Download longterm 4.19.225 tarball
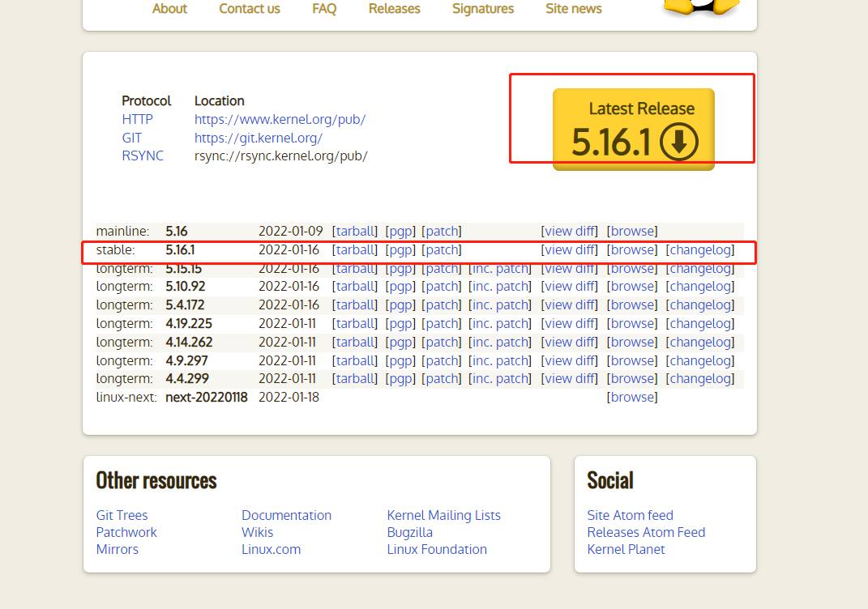Image resolution: width=868 pixels, height=609 pixels. coord(355,324)
